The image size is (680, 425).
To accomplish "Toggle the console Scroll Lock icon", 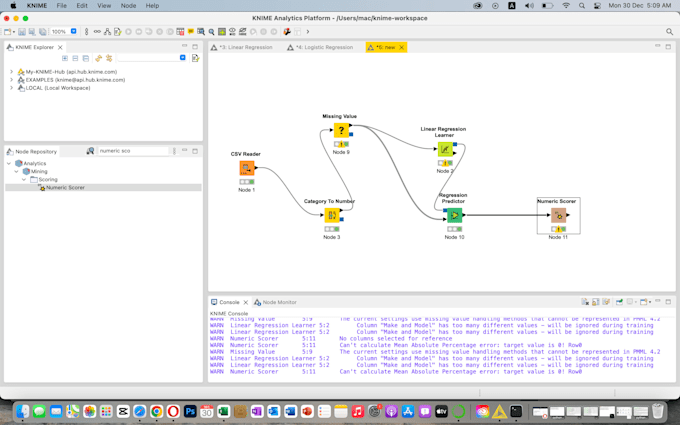I will pyautogui.click(x=595, y=302).
